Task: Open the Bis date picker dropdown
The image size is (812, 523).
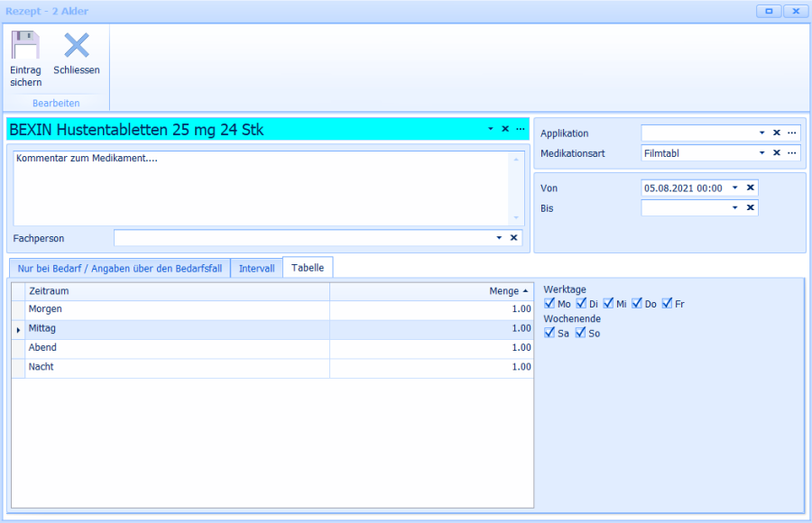Action: [x=734, y=207]
